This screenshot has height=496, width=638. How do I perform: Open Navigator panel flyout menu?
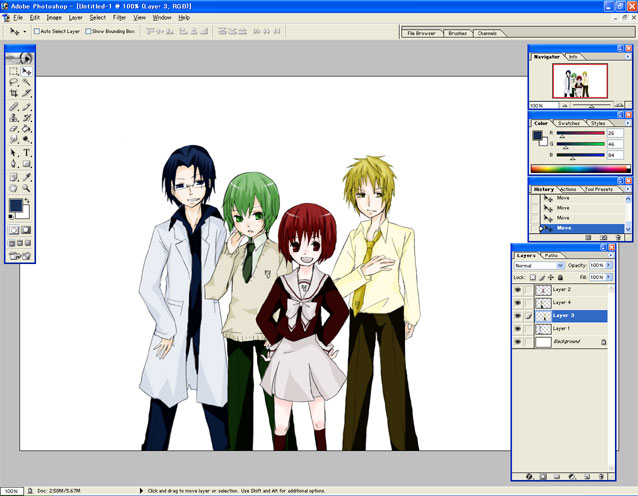pos(628,57)
